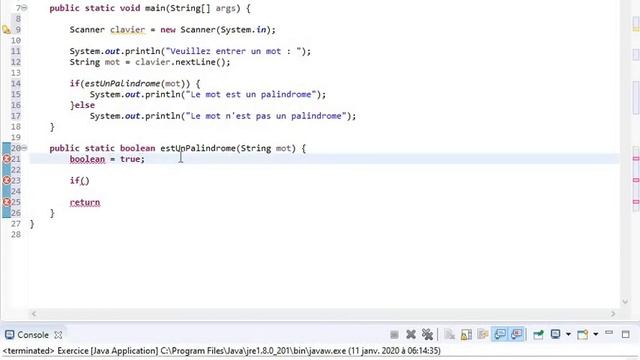This screenshot has height=360, width=640.
Task: Maximize the Console view
Action: (625, 335)
